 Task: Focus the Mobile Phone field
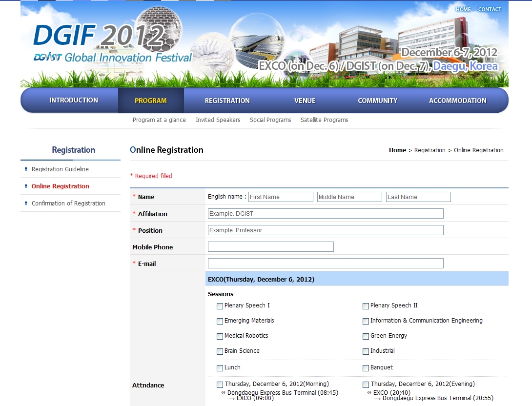271,246
